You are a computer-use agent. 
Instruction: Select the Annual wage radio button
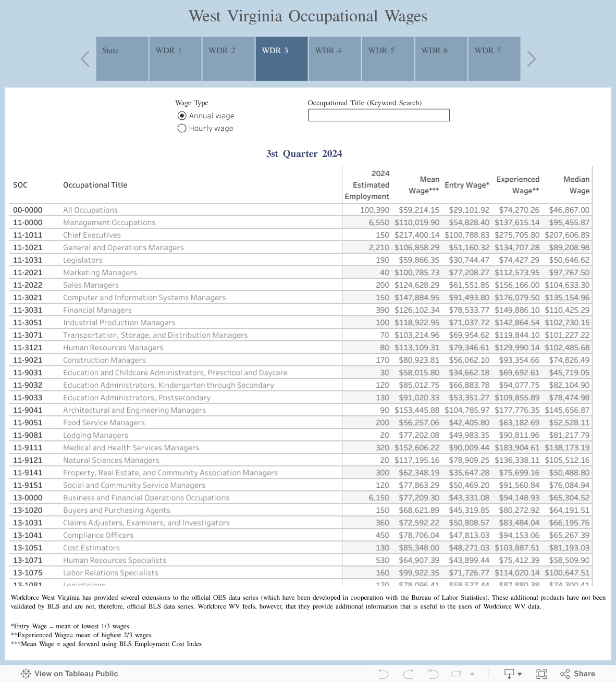182,116
